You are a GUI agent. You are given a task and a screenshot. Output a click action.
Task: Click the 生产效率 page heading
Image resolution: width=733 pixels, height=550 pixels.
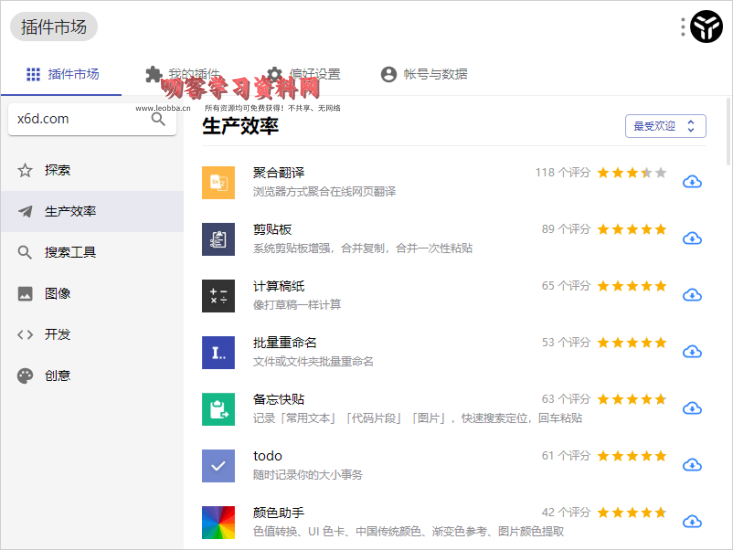(240, 126)
